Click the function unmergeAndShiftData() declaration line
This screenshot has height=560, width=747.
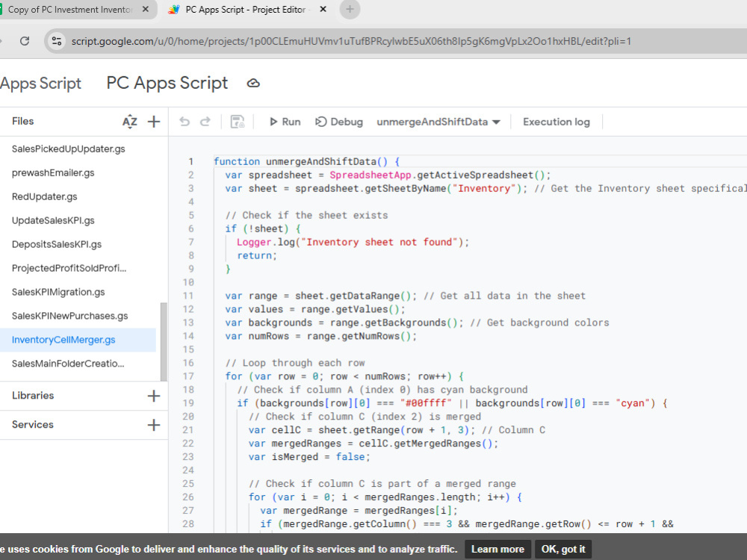[307, 162]
